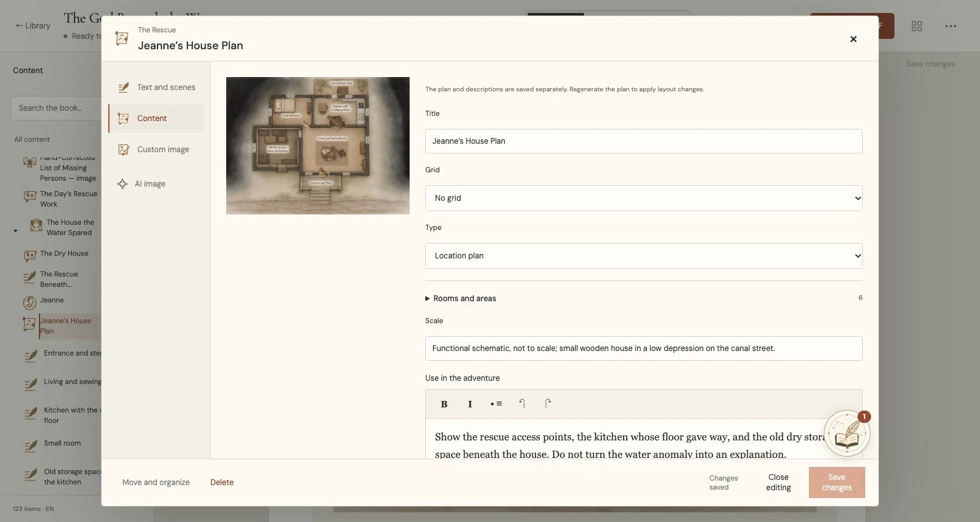The height and width of the screenshot is (522, 980).
Task: Select the AI image tab
Action: pos(156,184)
